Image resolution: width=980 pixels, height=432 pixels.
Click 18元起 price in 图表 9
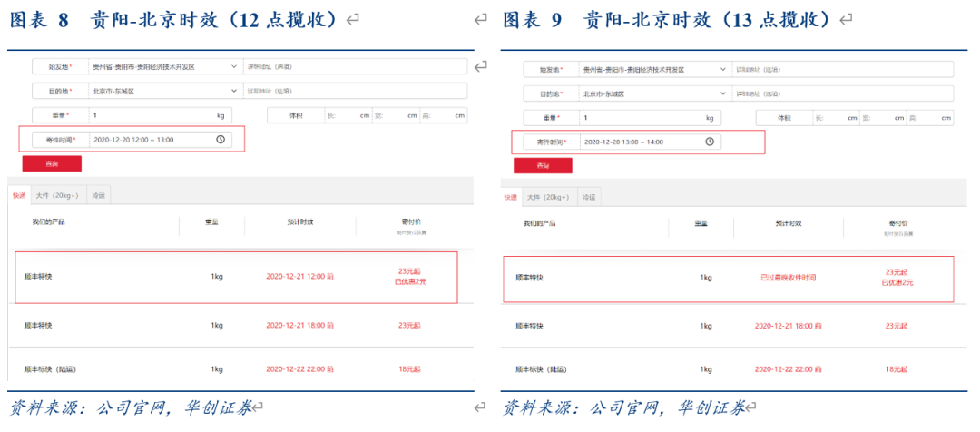pos(897,370)
